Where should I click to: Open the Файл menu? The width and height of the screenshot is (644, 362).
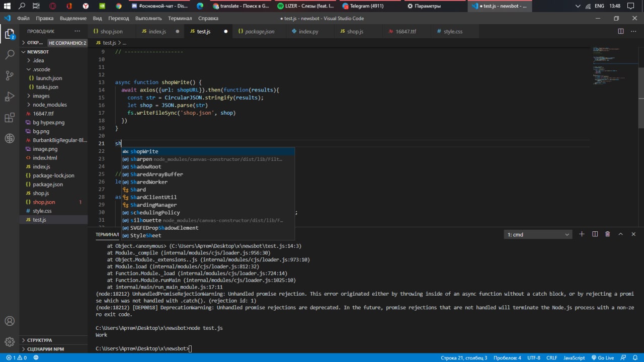[x=23, y=18]
